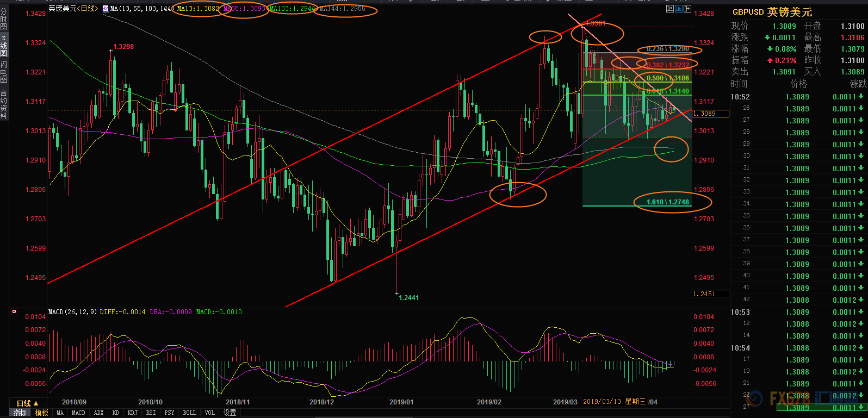Select the 模板 tab at the bottom
Image resolution: width=868 pixels, height=418 pixels.
(x=42, y=413)
